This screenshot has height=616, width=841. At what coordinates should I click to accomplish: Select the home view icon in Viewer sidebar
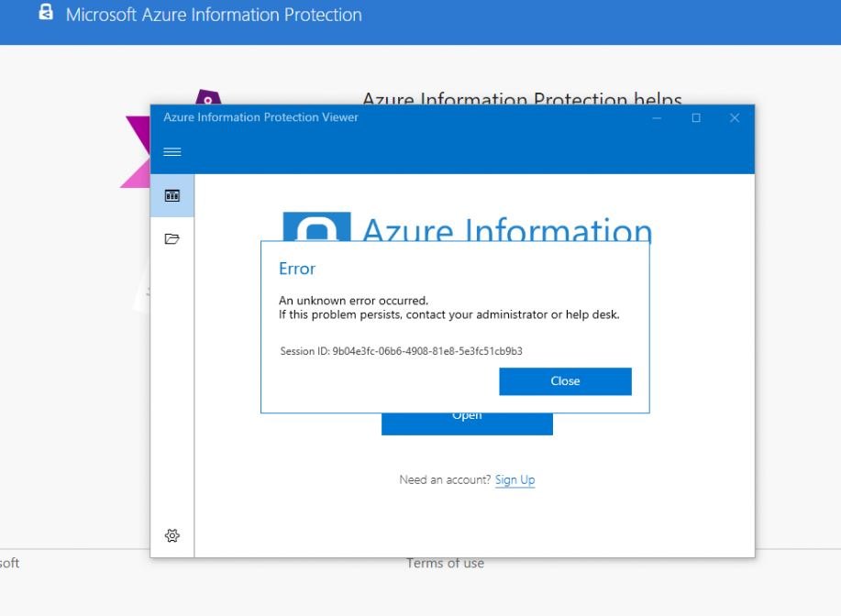click(172, 195)
